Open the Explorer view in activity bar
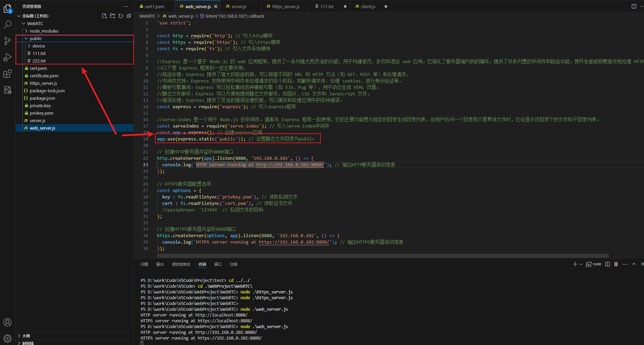 7,8
